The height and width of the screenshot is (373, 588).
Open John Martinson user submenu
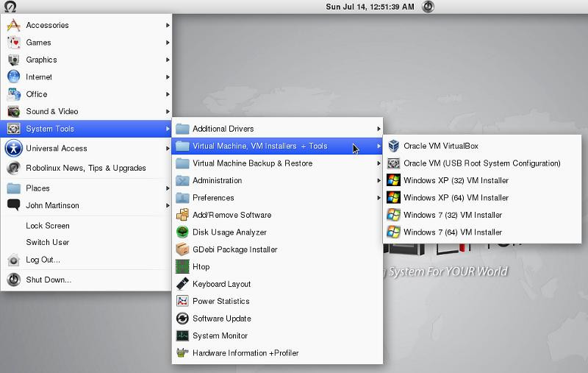click(x=86, y=205)
